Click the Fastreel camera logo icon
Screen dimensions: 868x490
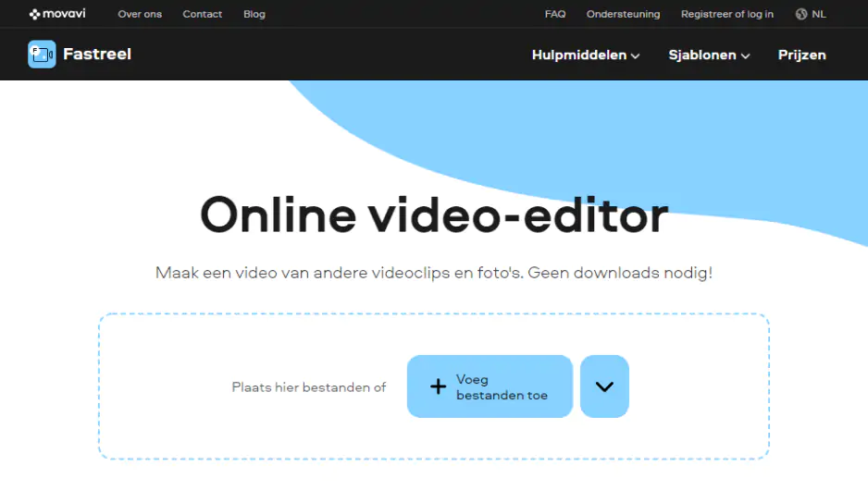click(x=42, y=55)
